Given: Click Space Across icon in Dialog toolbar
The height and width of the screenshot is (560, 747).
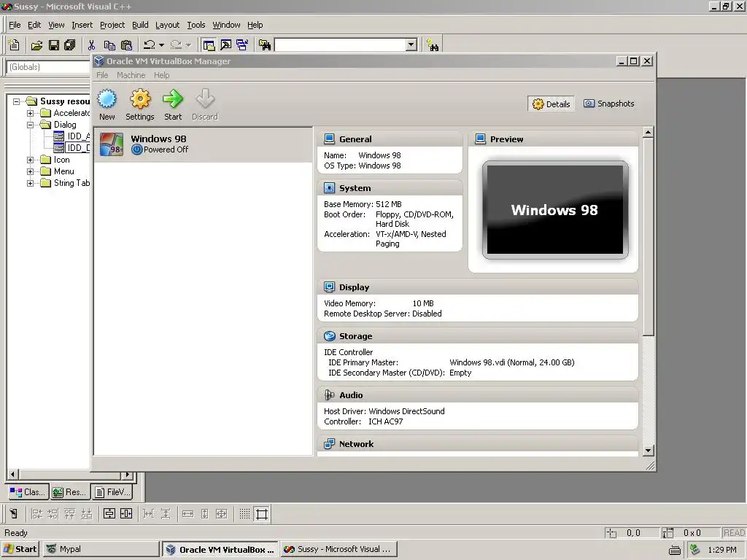Looking at the screenshot, I should click(x=149, y=514).
